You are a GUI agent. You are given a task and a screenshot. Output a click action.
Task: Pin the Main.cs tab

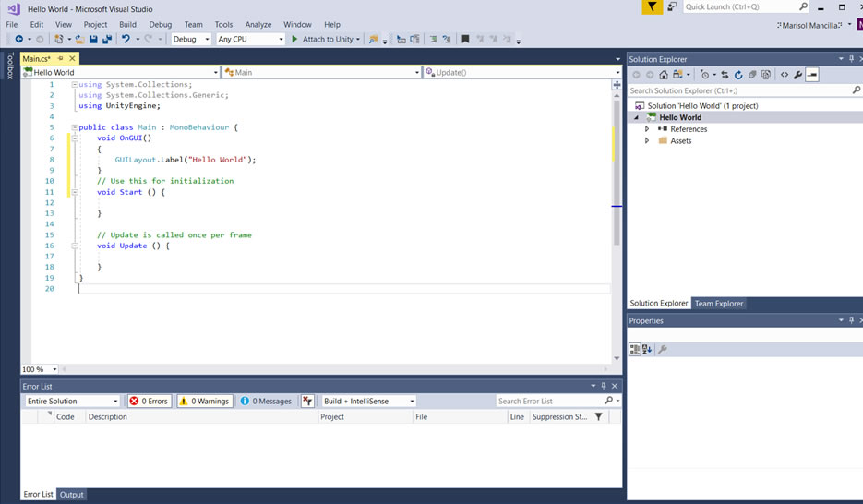pyautogui.click(x=61, y=58)
